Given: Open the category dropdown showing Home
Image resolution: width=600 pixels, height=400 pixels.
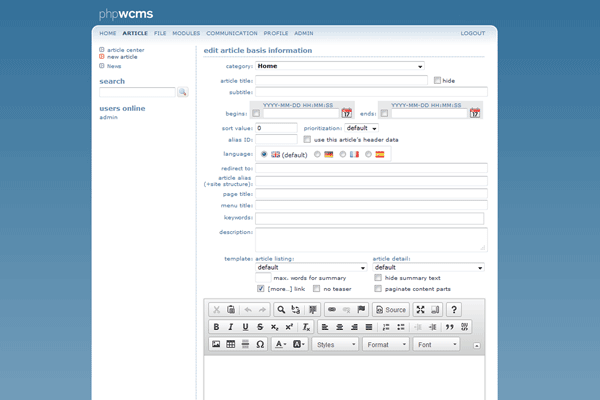Looking at the screenshot, I should click(x=340, y=66).
